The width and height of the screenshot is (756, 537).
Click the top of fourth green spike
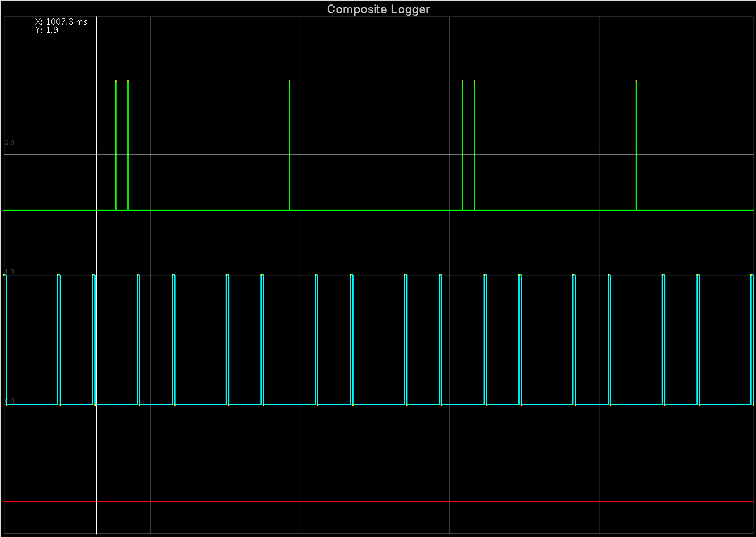point(463,81)
